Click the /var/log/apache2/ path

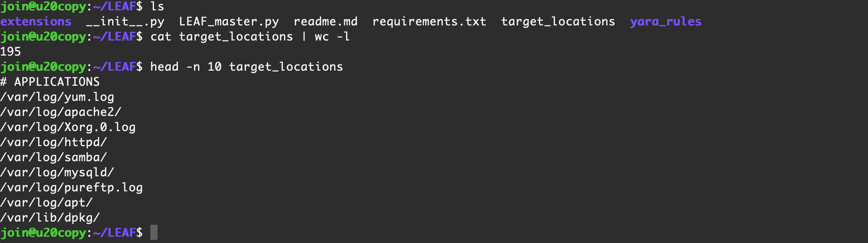pyautogui.click(x=61, y=112)
